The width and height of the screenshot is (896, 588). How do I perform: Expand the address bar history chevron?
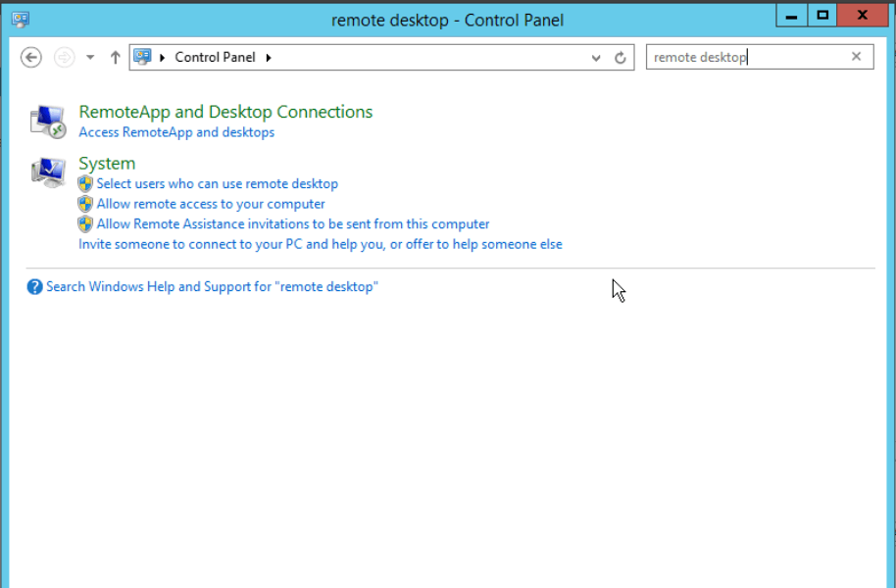(x=596, y=58)
